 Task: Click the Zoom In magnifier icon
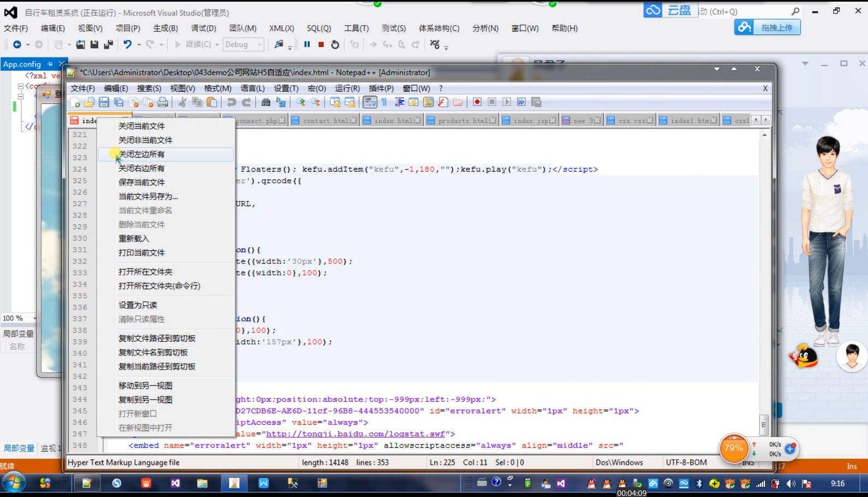coord(301,102)
